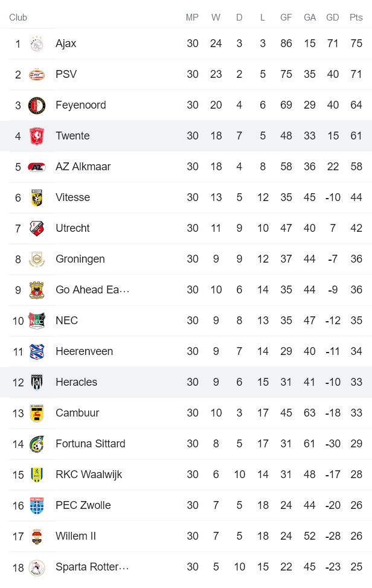Image resolution: width=372 pixels, height=588 pixels.
Task: Click the PSV club logo
Action: (x=37, y=74)
